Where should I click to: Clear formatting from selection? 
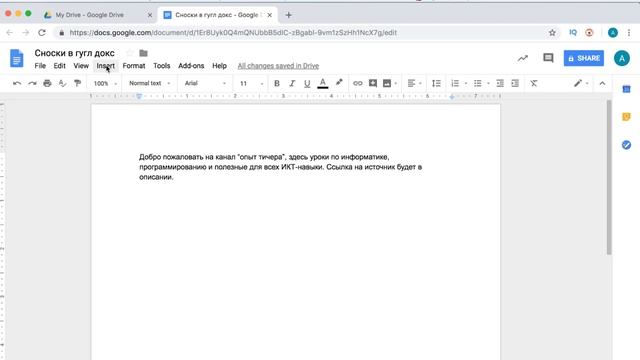click(x=534, y=83)
